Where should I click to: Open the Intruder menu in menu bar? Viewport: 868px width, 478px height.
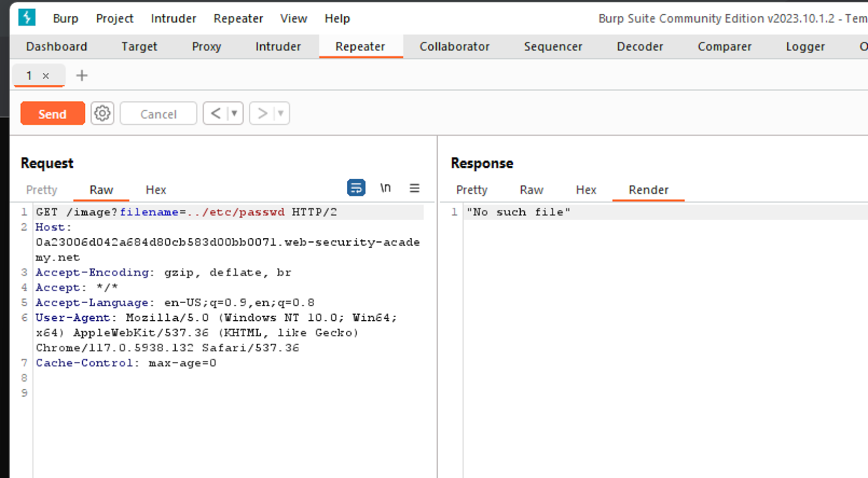[174, 18]
